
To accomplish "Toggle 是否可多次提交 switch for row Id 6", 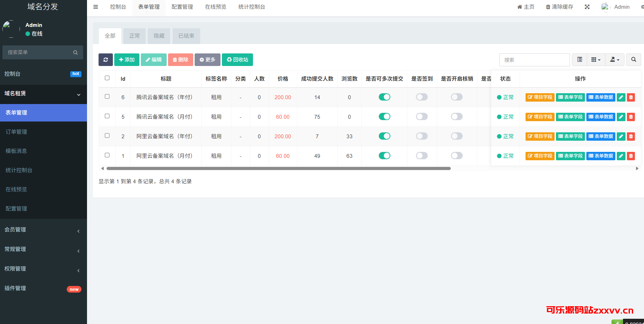I will (x=384, y=97).
